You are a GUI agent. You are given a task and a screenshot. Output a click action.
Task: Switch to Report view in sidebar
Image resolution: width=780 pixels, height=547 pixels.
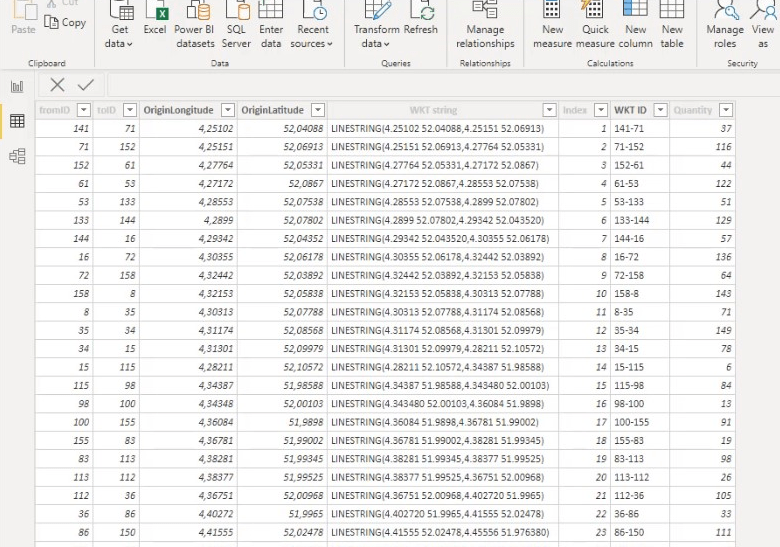[17, 87]
